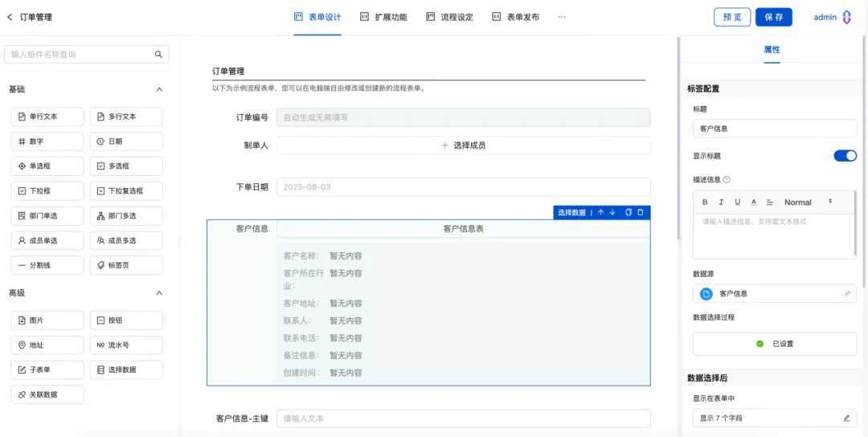The height and width of the screenshot is (437, 868).
Task: Add a 分割线 divider component
Action: click(47, 266)
